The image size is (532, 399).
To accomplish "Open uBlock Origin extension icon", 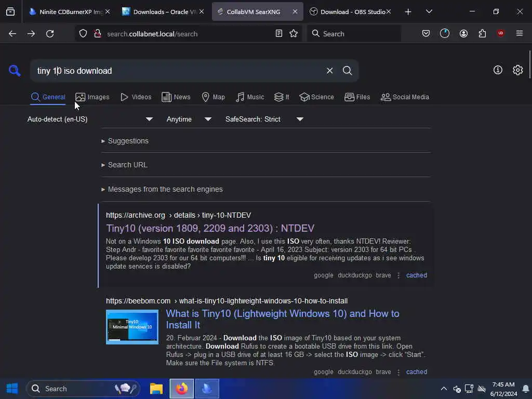I will [x=501, y=33].
